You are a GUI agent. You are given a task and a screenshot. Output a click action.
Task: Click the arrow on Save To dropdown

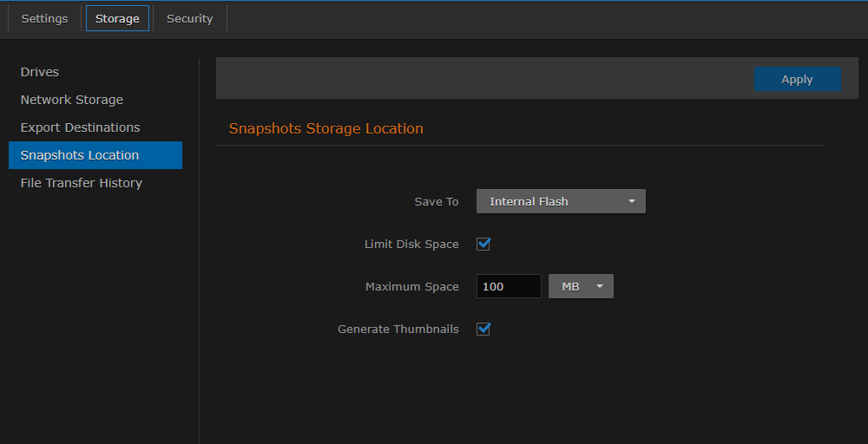pyautogui.click(x=632, y=201)
